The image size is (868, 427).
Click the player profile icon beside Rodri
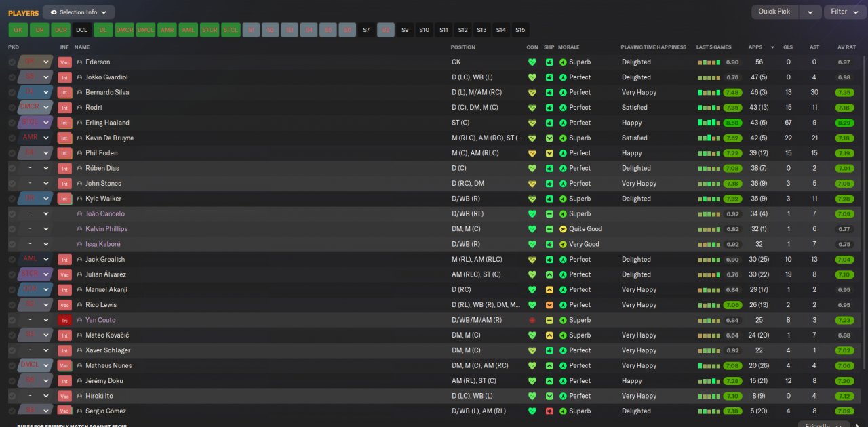79,107
